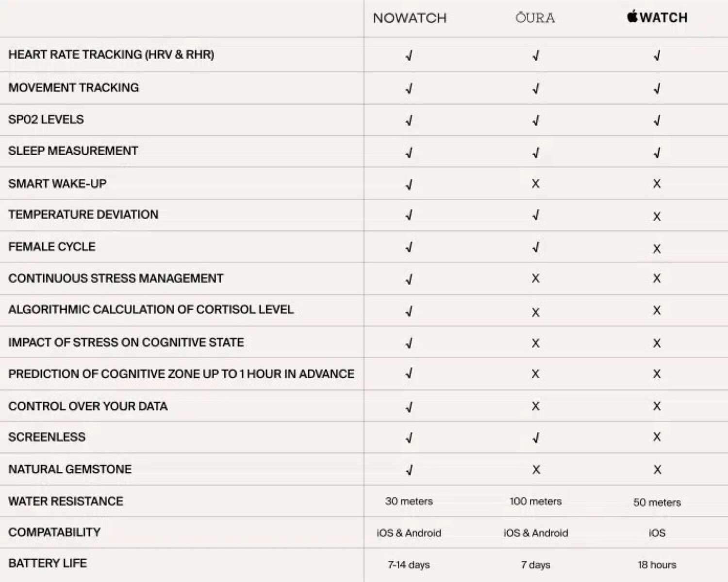
Task: Select the Battery Life row label
Action: (48, 563)
